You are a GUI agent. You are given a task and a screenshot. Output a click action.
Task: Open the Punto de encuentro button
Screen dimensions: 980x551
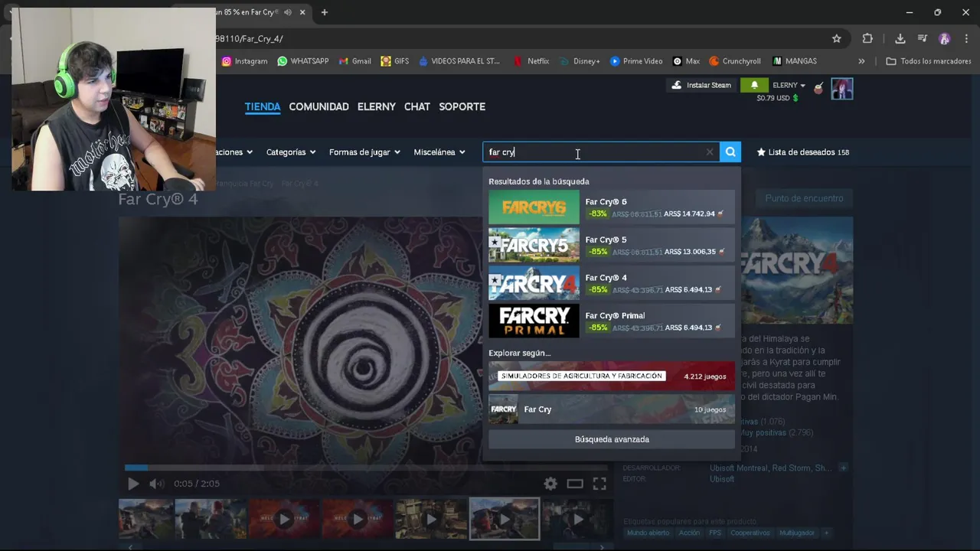804,198
